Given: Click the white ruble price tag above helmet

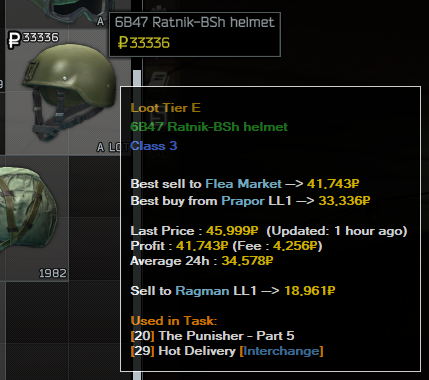Looking at the screenshot, I should coord(33,39).
